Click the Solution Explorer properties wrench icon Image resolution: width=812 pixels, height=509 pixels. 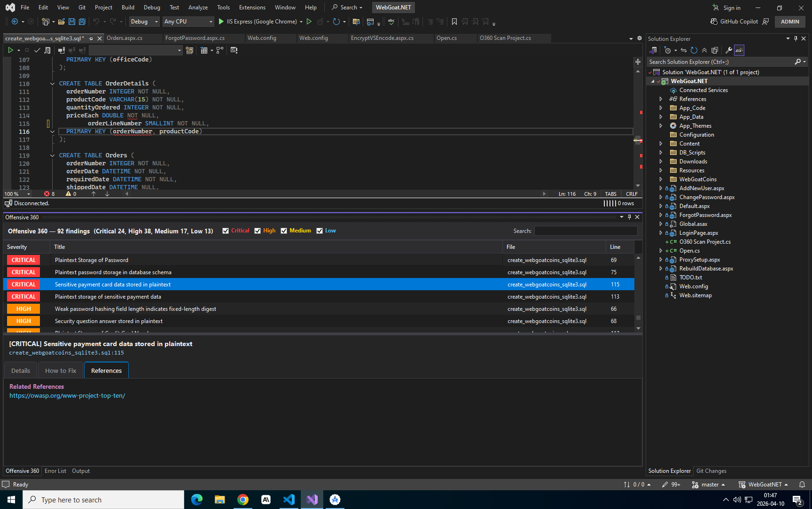coord(728,50)
